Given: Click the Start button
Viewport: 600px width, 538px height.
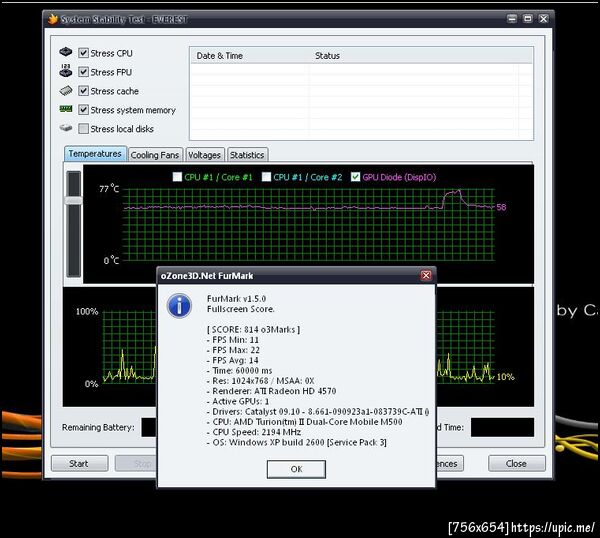Looking at the screenshot, I should coord(79,463).
